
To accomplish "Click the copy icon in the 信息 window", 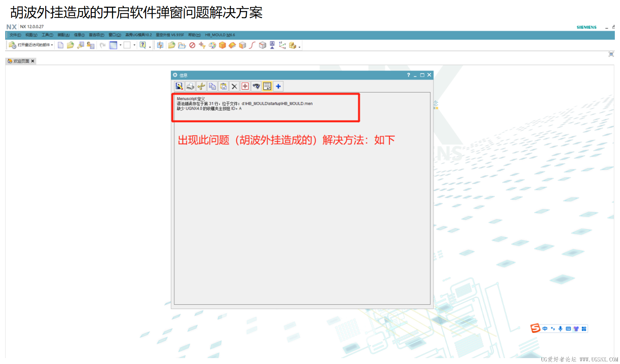I will coord(212,86).
